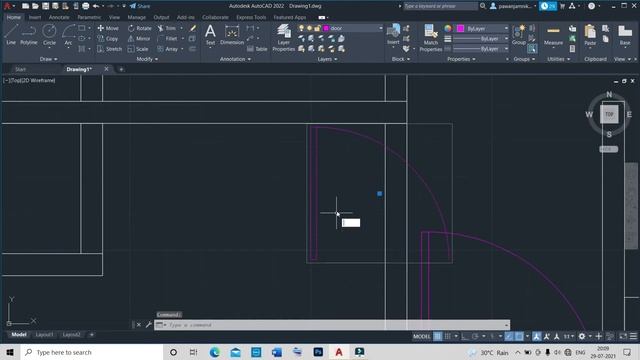
Task: Activate the Move command
Action: coord(108,28)
